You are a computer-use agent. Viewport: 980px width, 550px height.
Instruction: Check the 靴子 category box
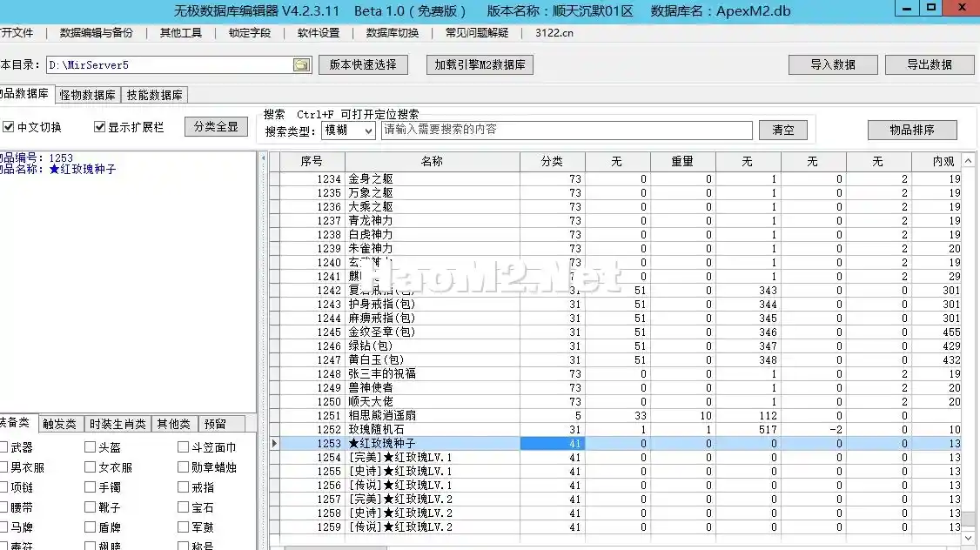(90, 506)
